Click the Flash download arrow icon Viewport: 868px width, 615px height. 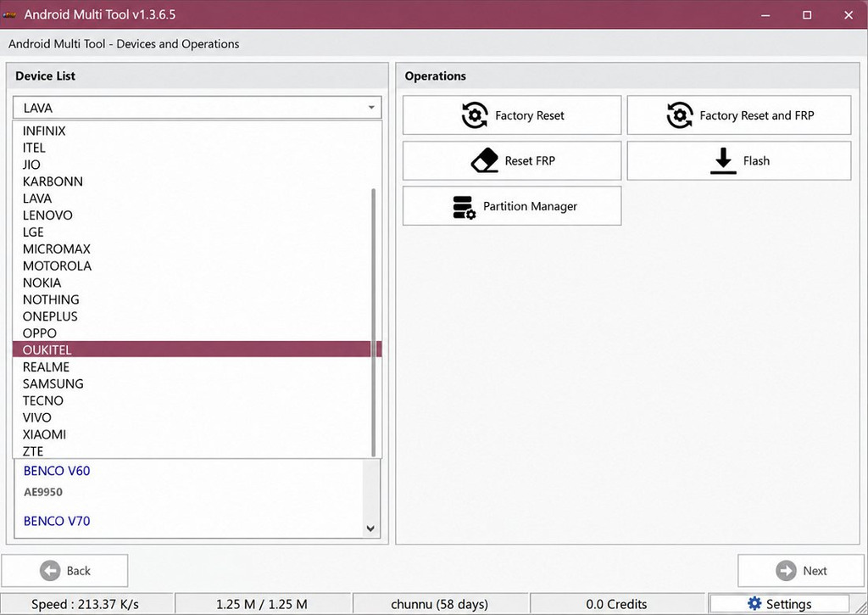723,160
